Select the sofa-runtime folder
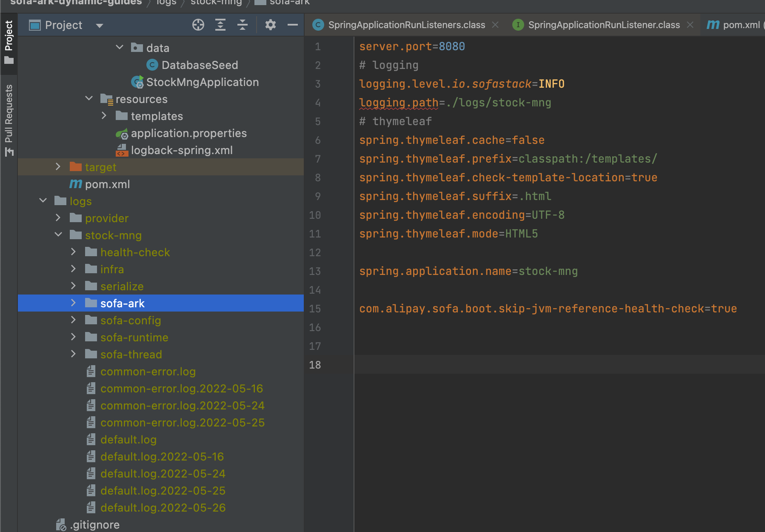 (134, 338)
